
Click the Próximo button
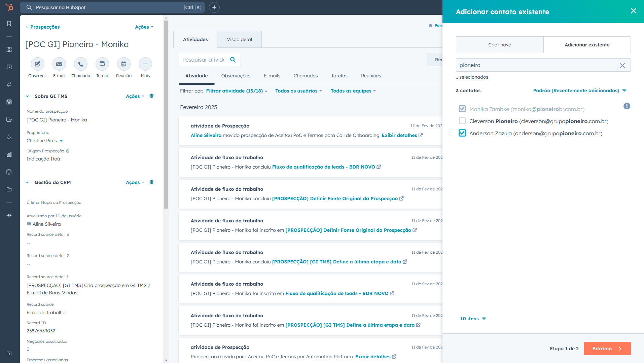click(607, 349)
